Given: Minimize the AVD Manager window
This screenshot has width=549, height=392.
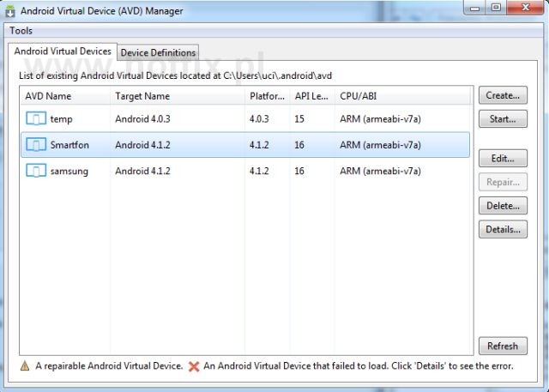Looking at the screenshot, I should [474, 8].
